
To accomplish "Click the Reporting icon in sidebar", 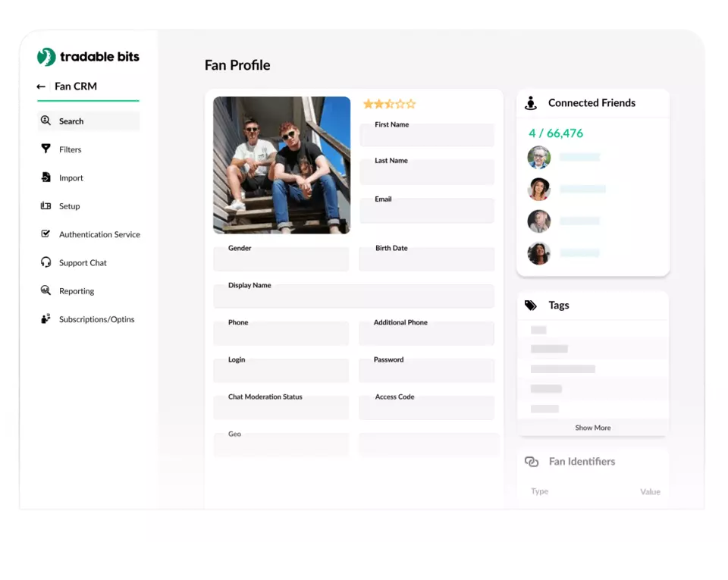I will pyautogui.click(x=45, y=291).
